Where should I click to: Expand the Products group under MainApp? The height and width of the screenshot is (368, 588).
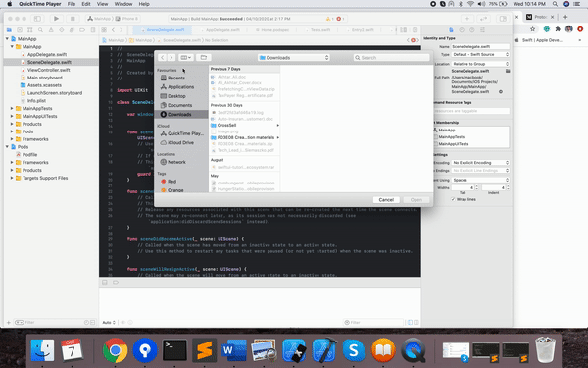coord(12,124)
